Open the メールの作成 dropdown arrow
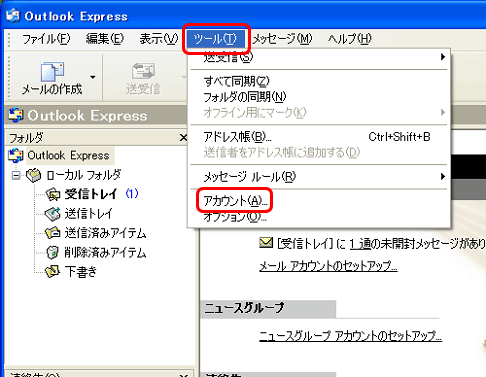This screenshot has height=377, width=486. pos(93,77)
